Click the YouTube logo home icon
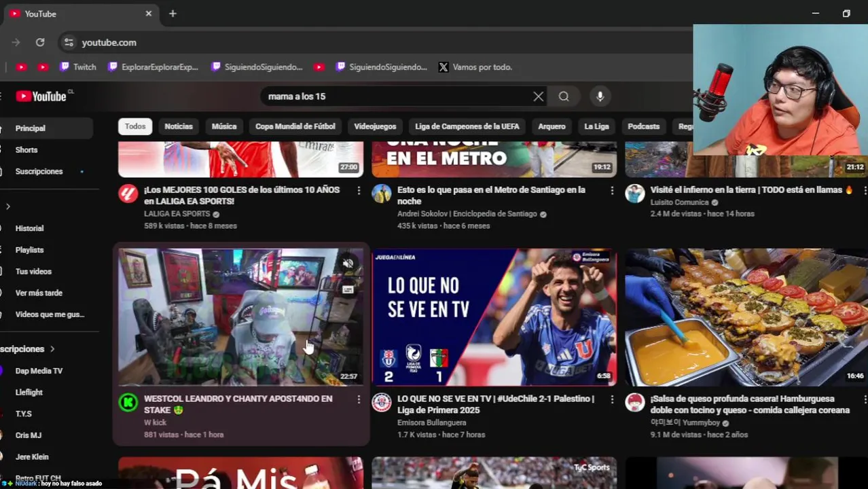Viewport: 868px width, 489px height. tap(41, 96)
